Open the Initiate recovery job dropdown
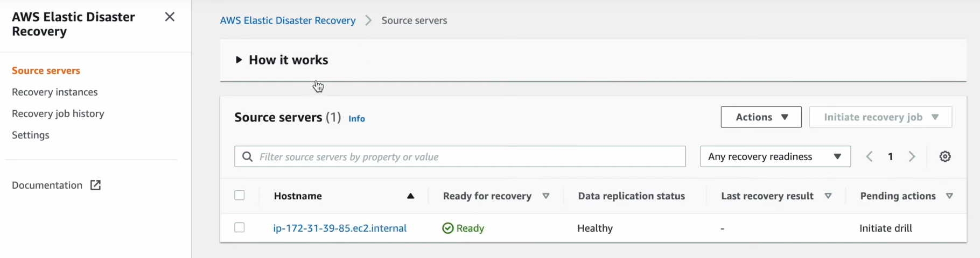 click(x=880, y=117)
